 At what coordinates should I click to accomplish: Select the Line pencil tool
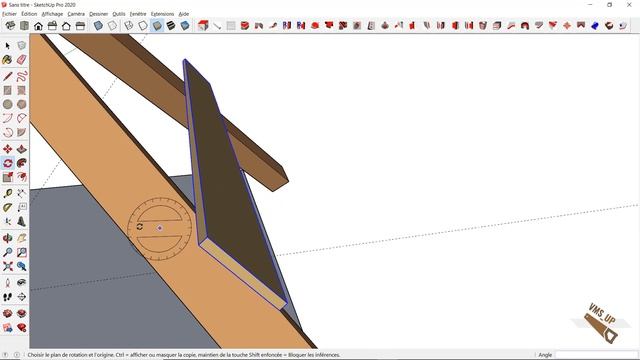[8, 76]
